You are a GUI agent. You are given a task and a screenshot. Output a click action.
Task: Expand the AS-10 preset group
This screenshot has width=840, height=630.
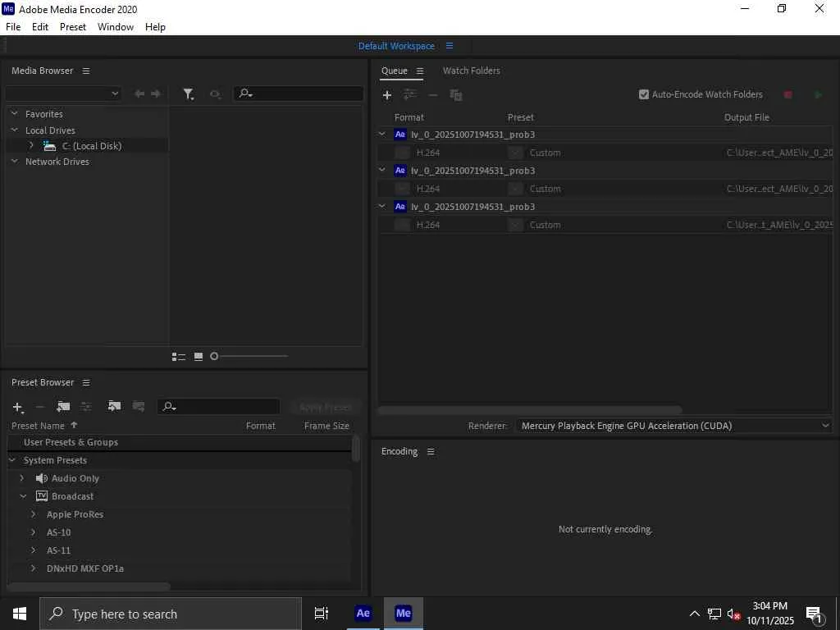click(x=33, y=532)
